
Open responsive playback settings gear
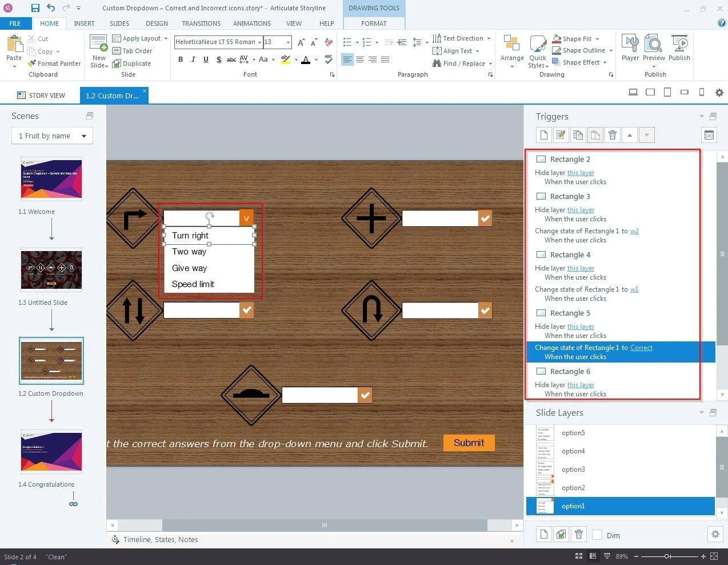(x=719, y=92)
